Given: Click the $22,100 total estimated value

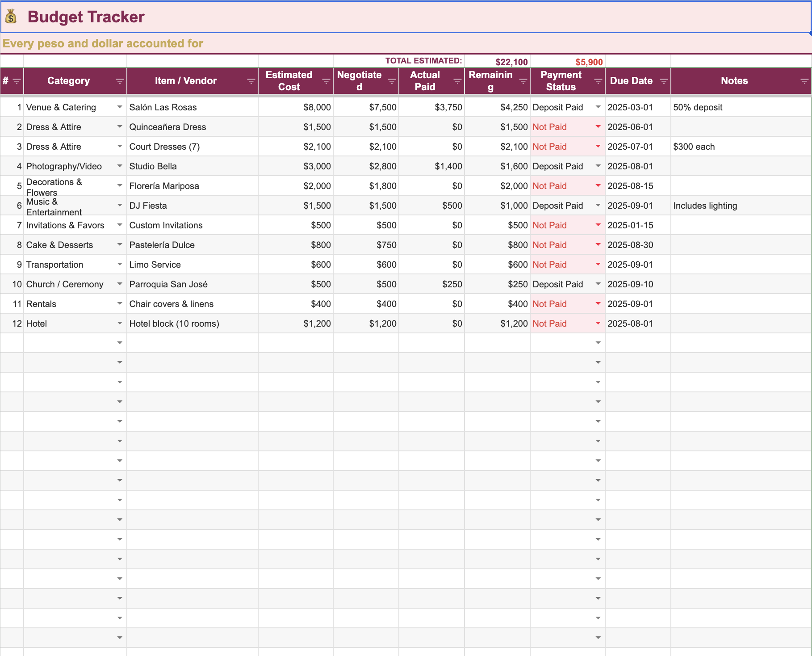Looking at the screenshot, I should (x=511, y=62).
